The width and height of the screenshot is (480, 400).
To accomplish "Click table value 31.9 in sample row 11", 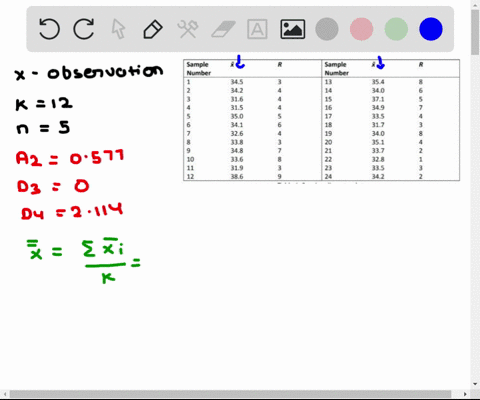I will [237, 168].
